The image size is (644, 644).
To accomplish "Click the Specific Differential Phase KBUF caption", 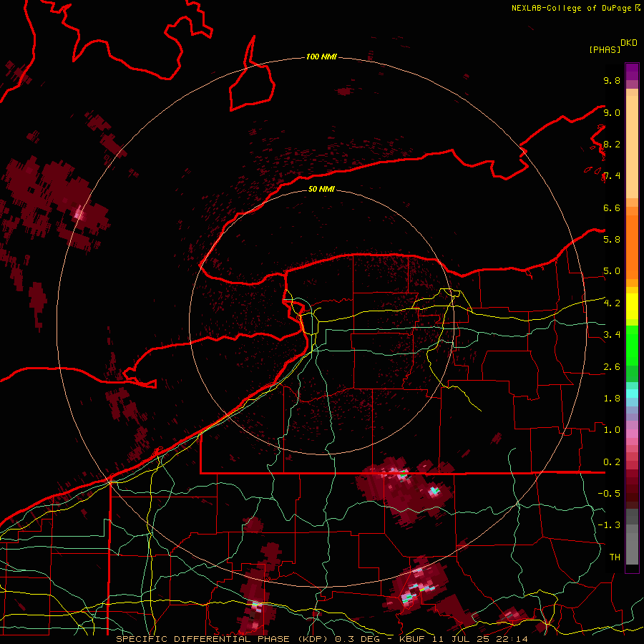I will tap(322, 639).
